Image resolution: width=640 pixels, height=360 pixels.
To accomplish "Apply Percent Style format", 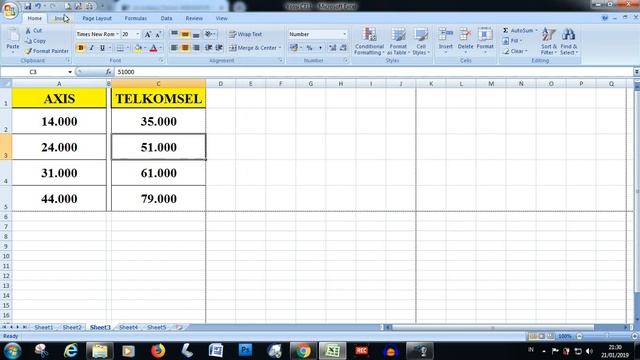I will click(309, 48).
